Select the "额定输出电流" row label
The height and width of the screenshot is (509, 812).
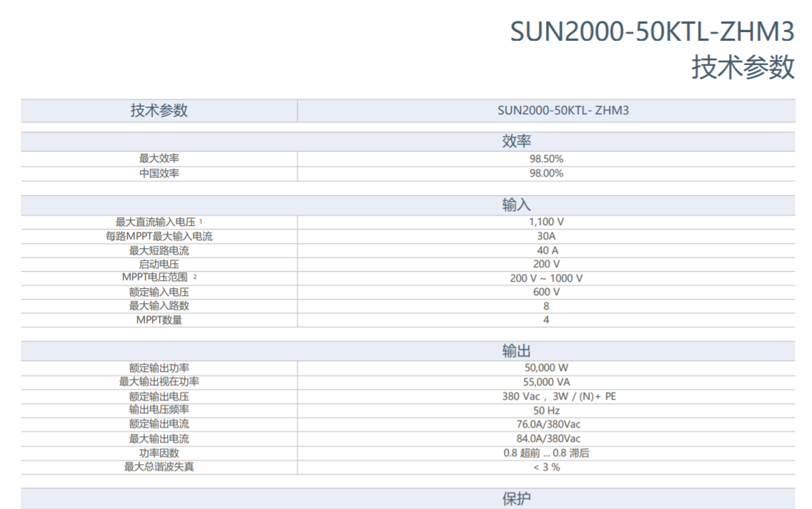pyautogui.click(x=159, y=423)
